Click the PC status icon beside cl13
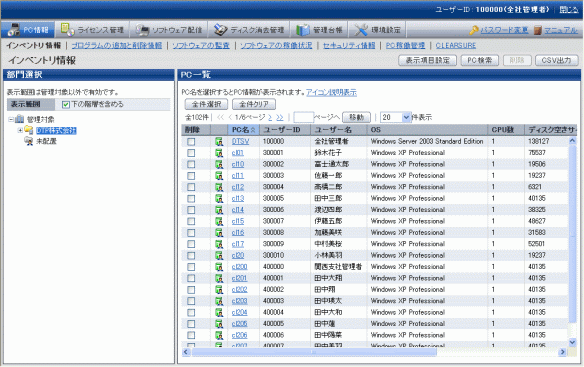 coord(219,199)
